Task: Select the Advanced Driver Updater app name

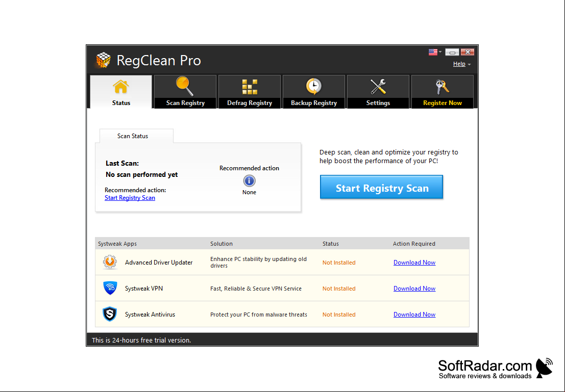Action: (159, 263)
